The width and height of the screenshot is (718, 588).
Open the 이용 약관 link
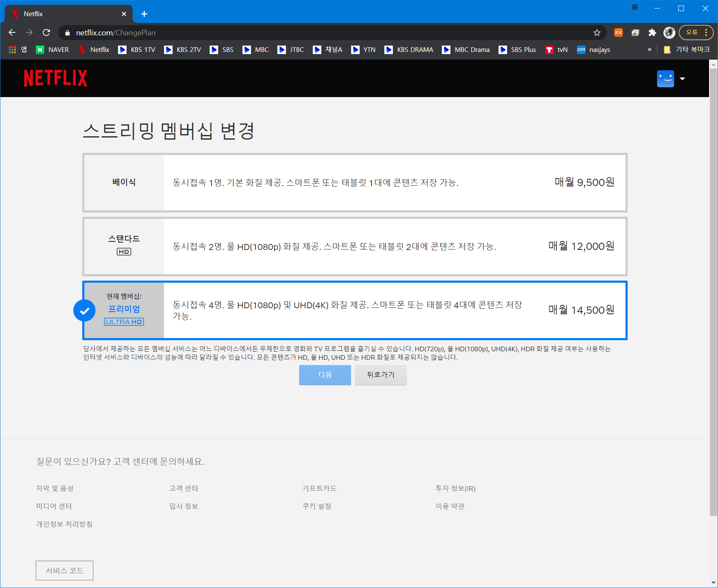click(450, 506)
